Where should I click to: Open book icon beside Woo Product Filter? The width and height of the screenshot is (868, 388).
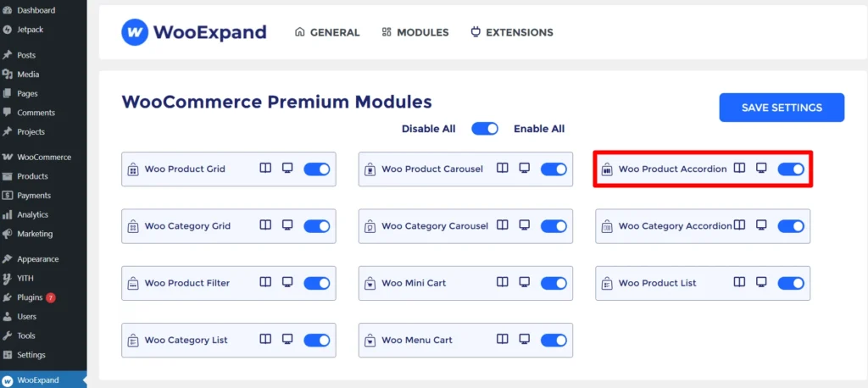point(265,282)
